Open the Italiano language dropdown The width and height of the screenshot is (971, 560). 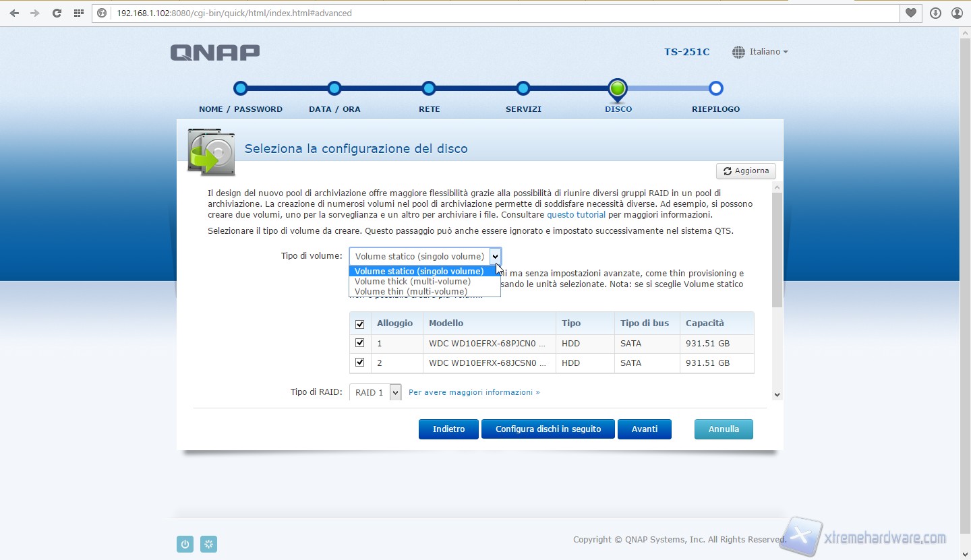(x=760, y=52)
